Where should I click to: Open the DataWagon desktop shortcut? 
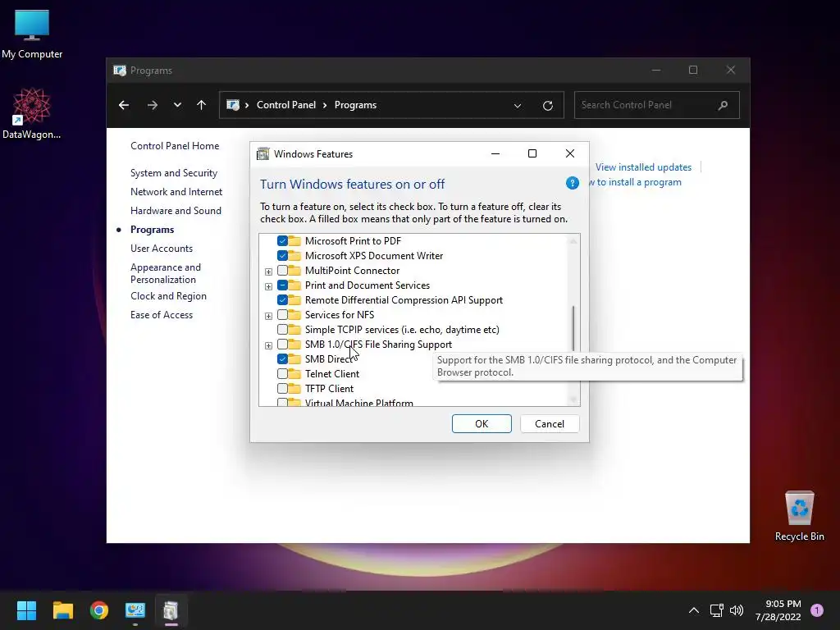click(32, 113)
